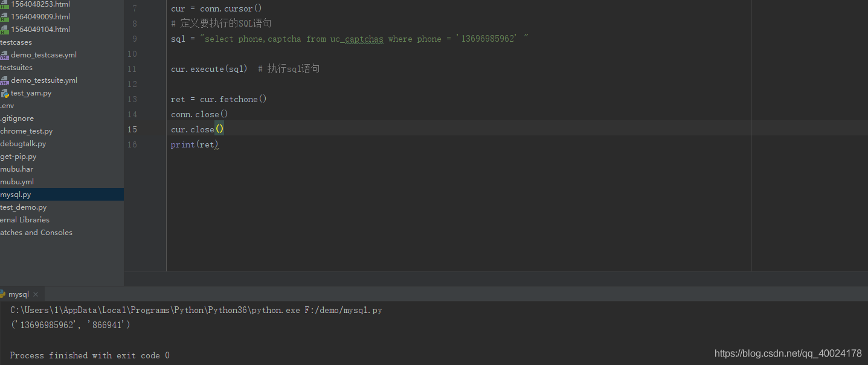Open the .gitignore file

tap(17, 118)
